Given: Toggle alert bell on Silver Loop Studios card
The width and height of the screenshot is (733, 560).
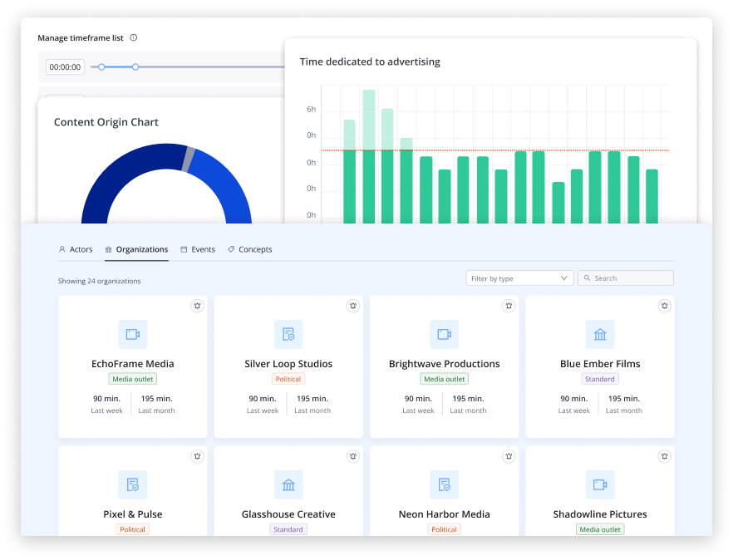Looking at the screenshot, I should [x=353, y=306].
